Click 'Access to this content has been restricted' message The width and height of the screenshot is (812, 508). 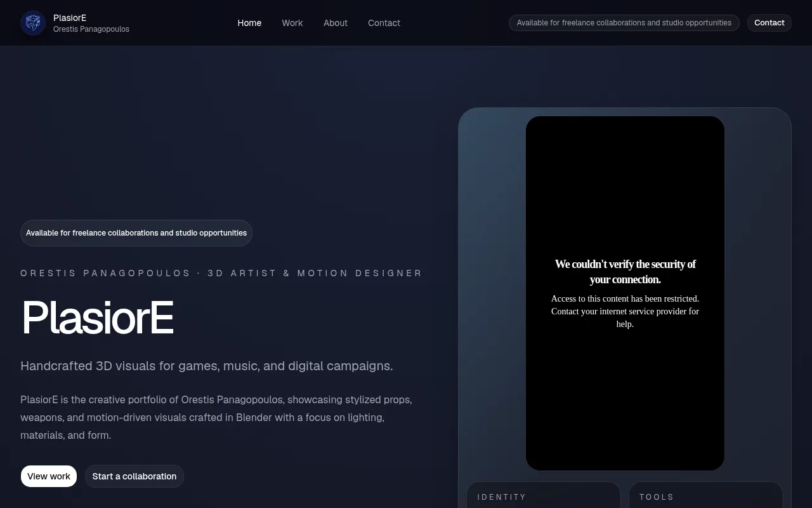click(625, 311)
